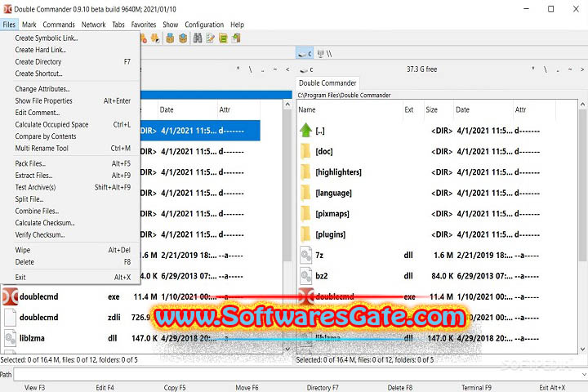Click the gear file icon of bz2
The width and height of the screenshot is (588, 392).
coord(306,276)
